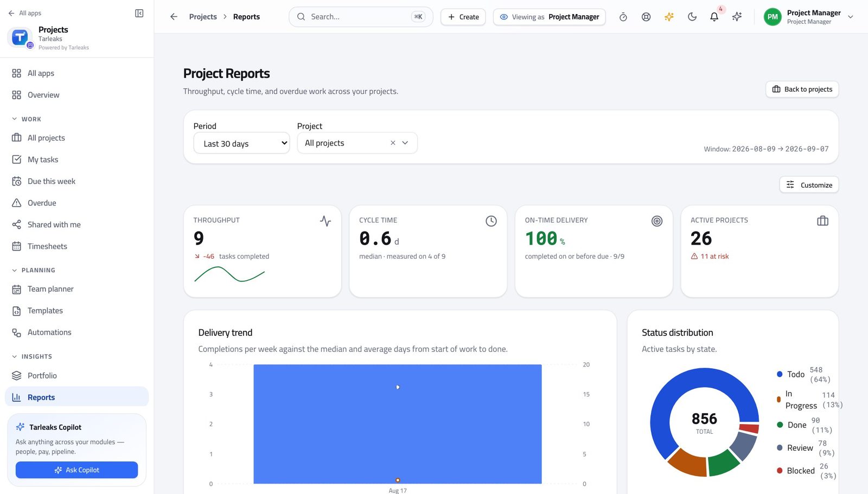Click the date window range text
The height and width of the screenshot is (494, 868).
[x=766, y=149]
